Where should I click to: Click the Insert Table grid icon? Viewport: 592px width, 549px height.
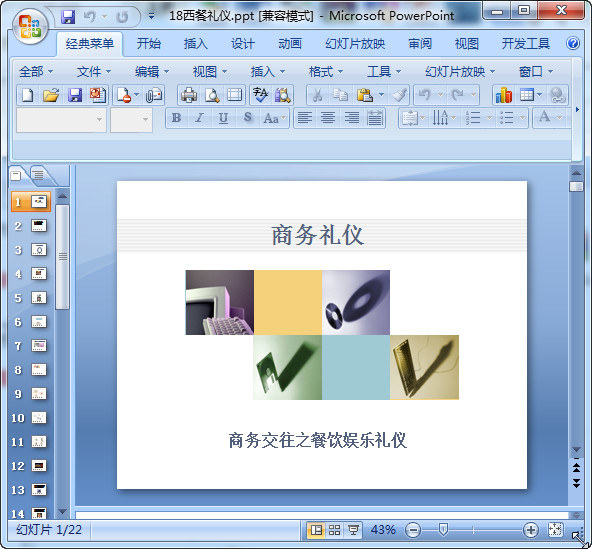tap(526, 95)
